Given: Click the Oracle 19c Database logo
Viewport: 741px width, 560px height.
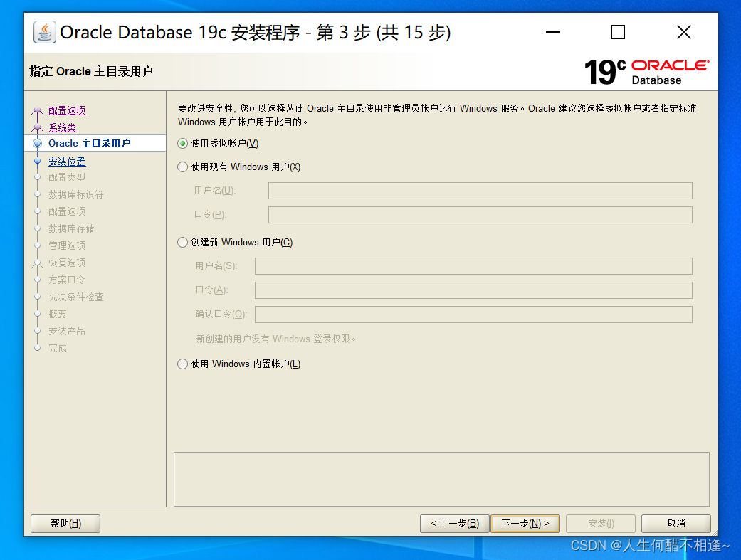Looking at the screenshot, I should (x=646, y=73).
